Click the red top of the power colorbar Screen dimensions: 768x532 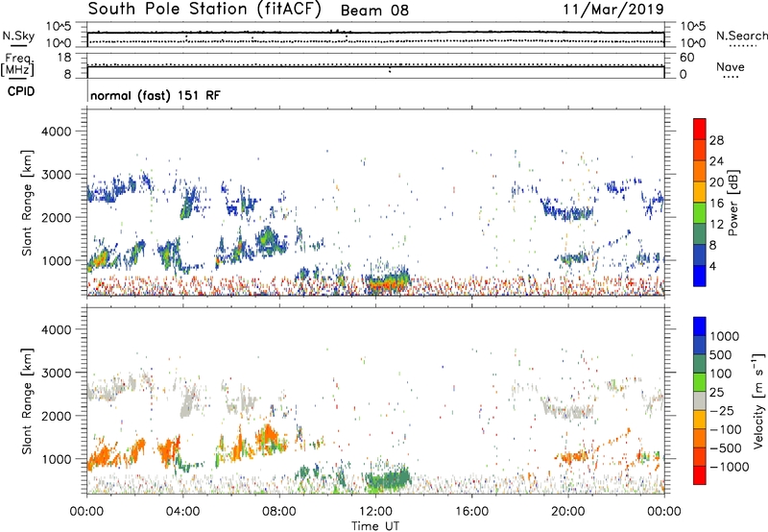coord(700,129)
